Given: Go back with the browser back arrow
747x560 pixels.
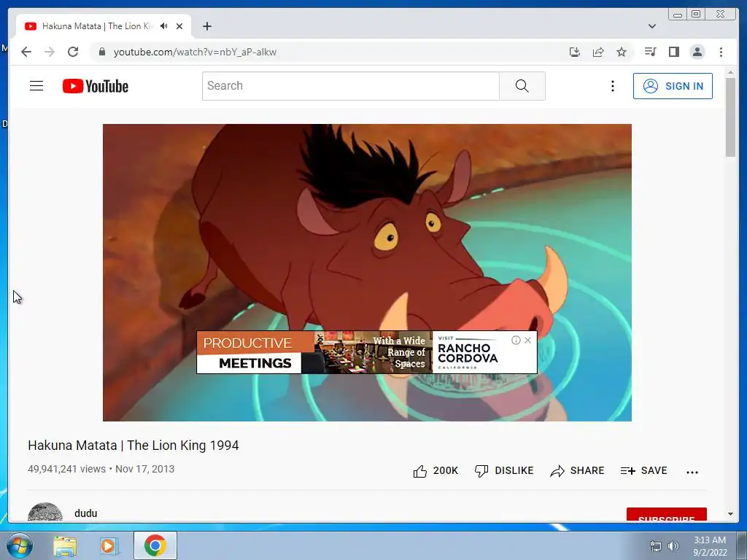Looking at the screenshot, I should (x=26, y=52).
